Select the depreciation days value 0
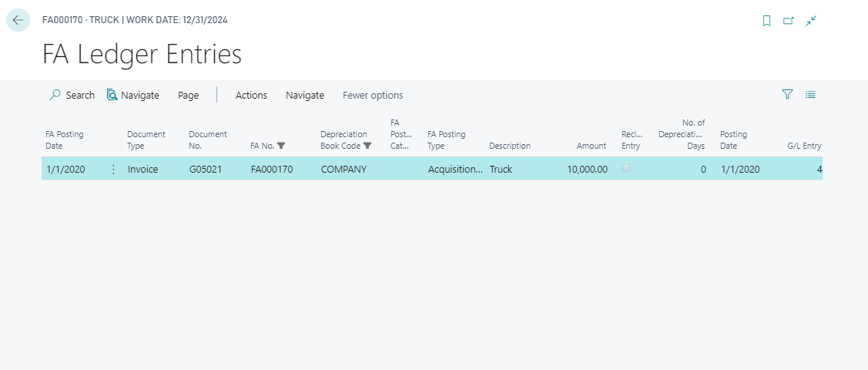This screenshot has width=868, height=370. [703, 170]
